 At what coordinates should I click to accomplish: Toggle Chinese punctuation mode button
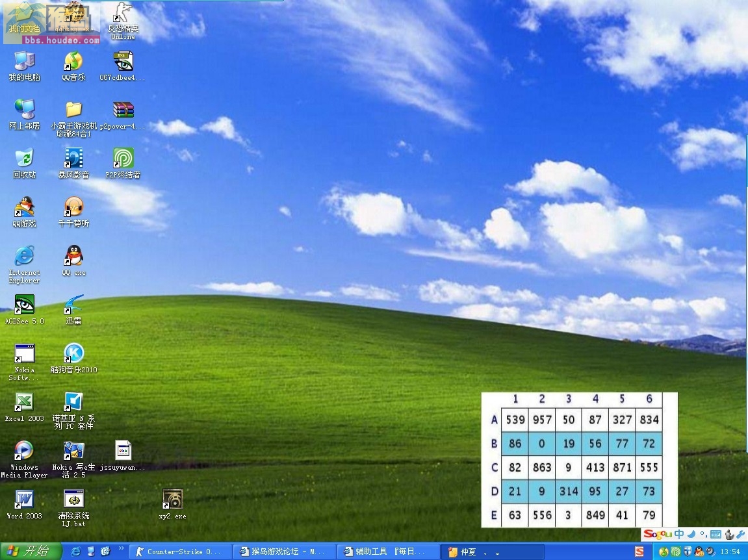tap(703, 534)
